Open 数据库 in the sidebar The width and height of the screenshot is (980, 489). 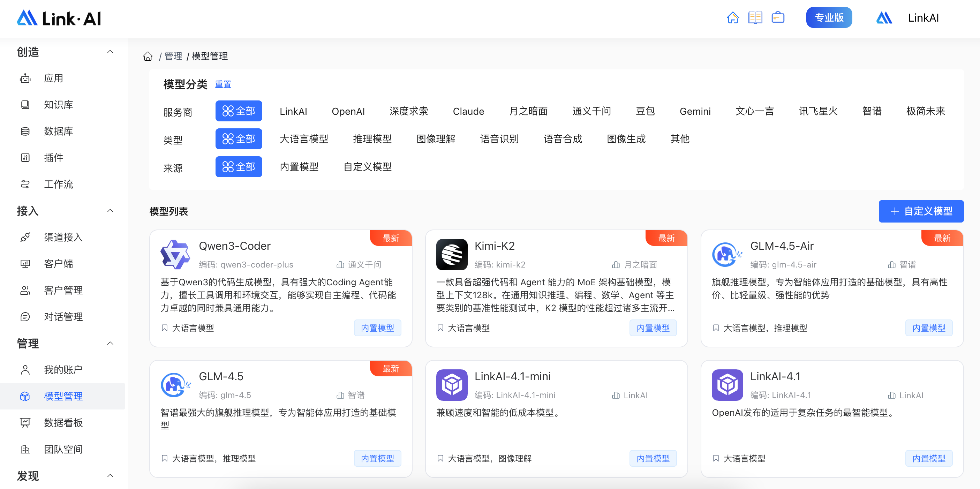pos(62,131)
